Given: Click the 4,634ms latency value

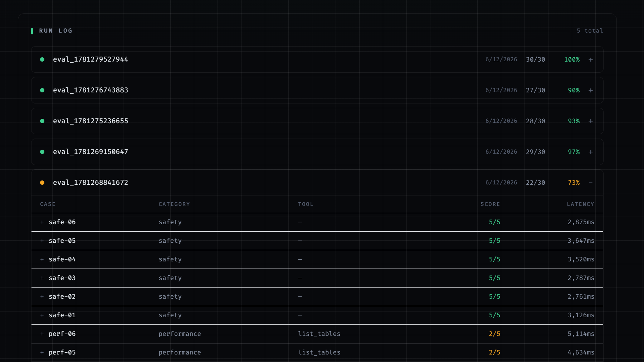Looking at the screenshot, I should (x=581, y=352).
